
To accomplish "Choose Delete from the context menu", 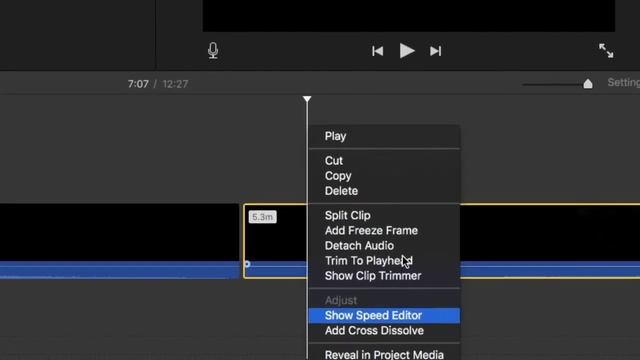I will pyautogui.click(x=384, y=191).
